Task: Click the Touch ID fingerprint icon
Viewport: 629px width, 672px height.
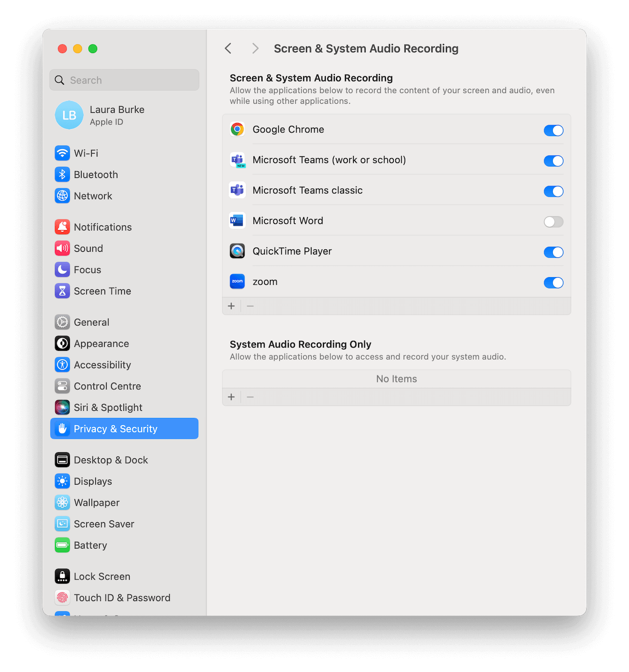Action: coord(62,598)
